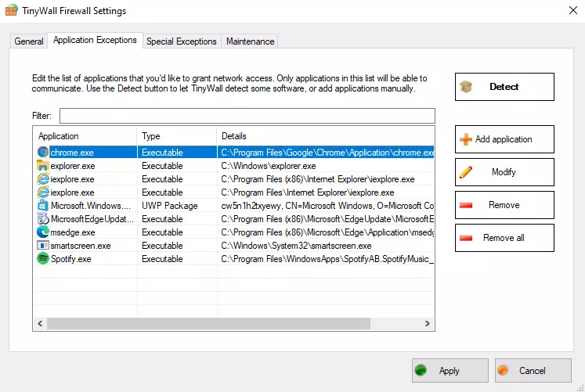
Task: Click the cw5n1h2txyewy details cell
Action: (x=327, y=206)
